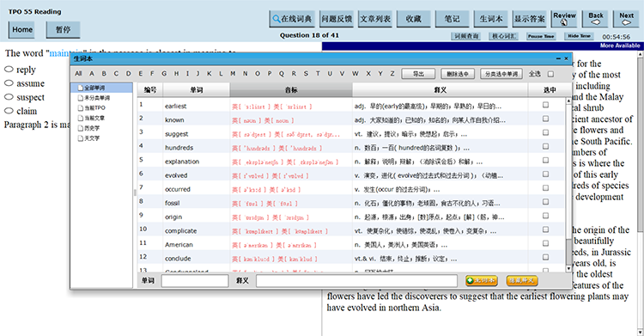Tick the checkbox for word 'known'

tap(545, 119)
